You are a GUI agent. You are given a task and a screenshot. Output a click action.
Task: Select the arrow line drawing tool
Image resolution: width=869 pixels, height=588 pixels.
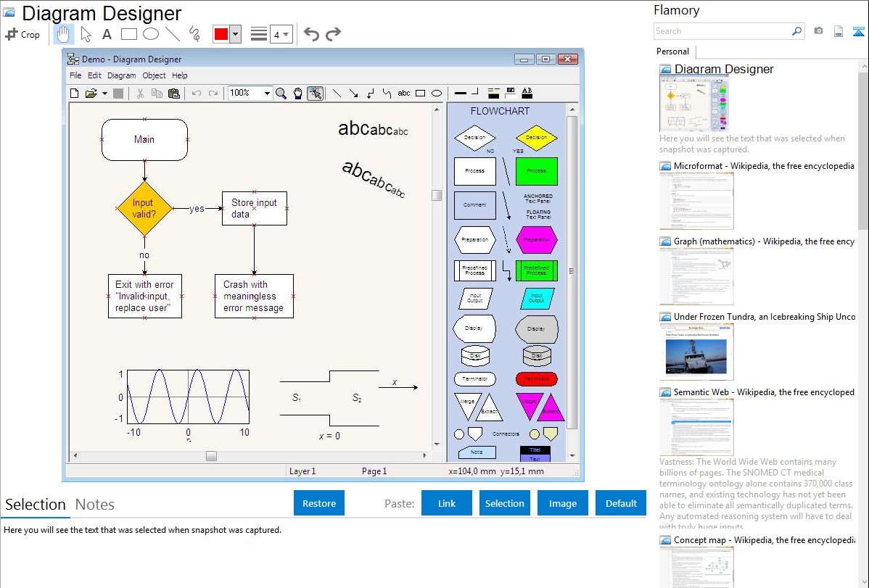click(x=353, y=93)
